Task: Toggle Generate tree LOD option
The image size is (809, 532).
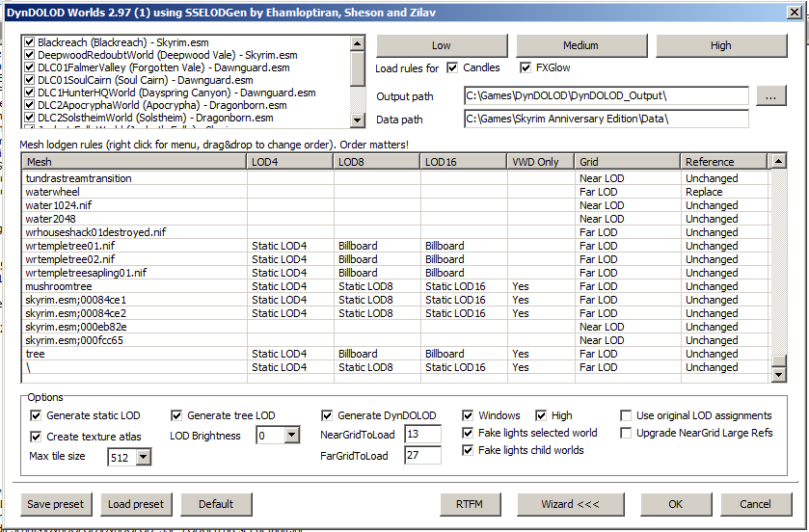Action: click(176, 415)
